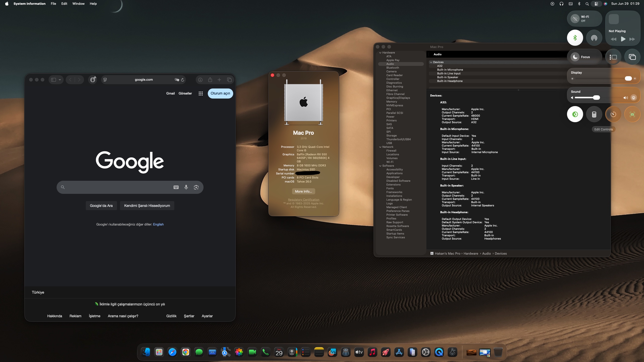This screenshot has height=362, width=644.
Task: Open a new tab in Safari toolbar
Action: [x=219, y=79]
